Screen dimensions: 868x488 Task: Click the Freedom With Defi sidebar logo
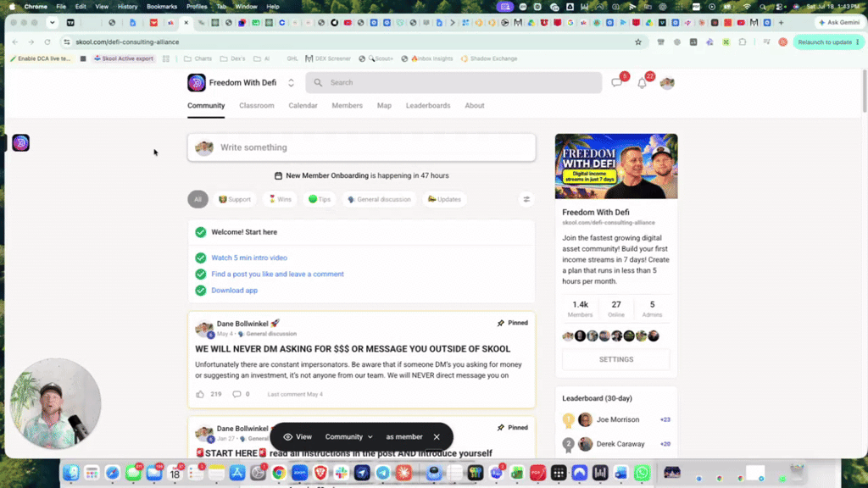tap(21, 142)
